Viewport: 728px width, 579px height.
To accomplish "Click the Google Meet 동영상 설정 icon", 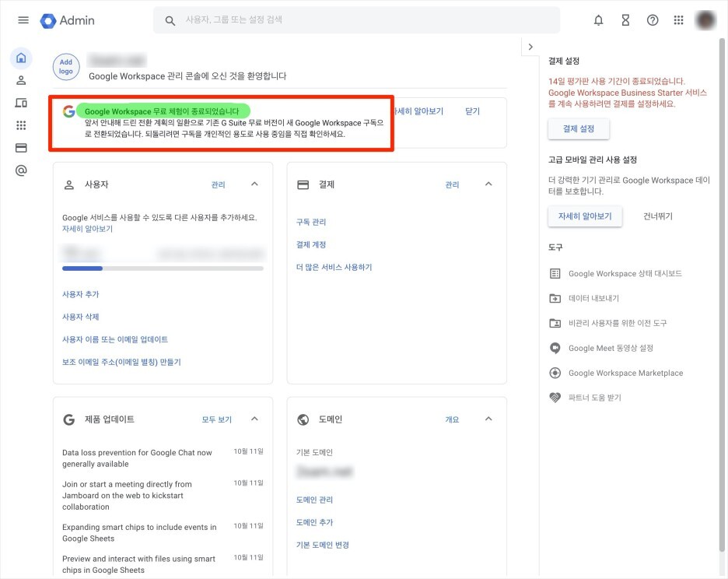I will coord(555,348).
